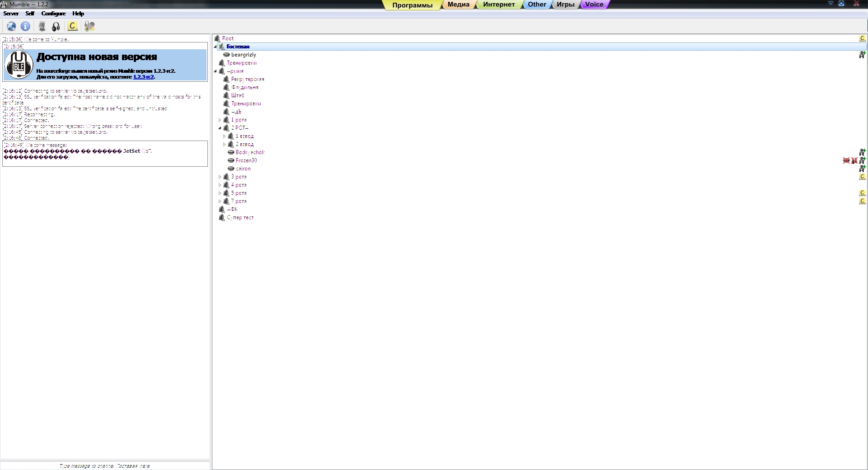Open server information via blue info icon
Image resolution: width=868 pixels, height=470 pixels.
pos(25,26)
